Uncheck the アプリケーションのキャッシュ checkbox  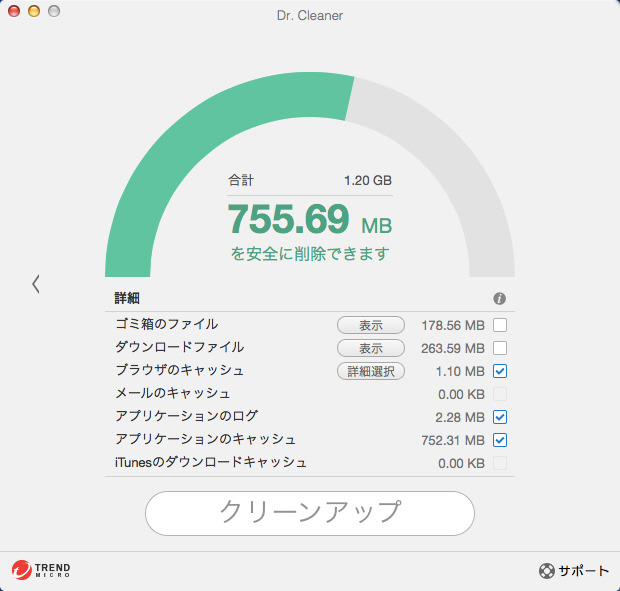(x=500, y=440)
